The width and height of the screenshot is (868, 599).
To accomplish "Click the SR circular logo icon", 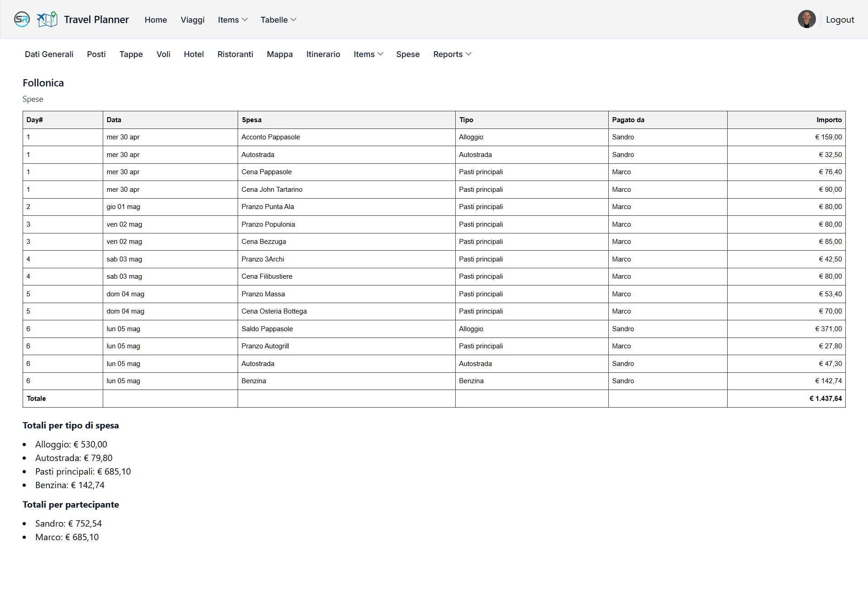I will [22, 19].
